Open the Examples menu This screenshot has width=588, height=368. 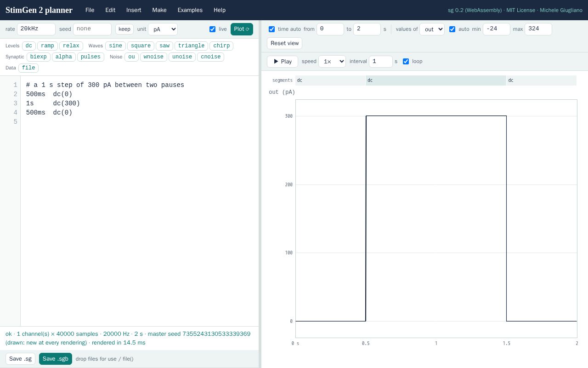coord(190,10)
